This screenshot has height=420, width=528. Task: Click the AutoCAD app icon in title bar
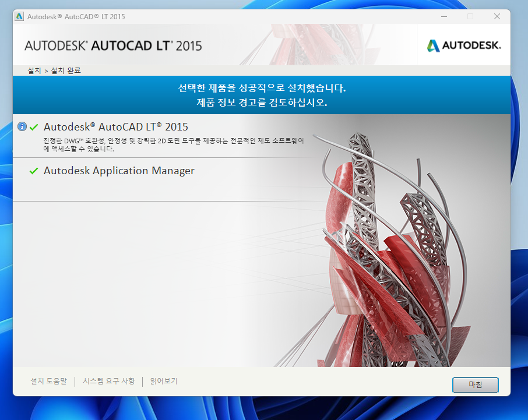tap(20, 16)
